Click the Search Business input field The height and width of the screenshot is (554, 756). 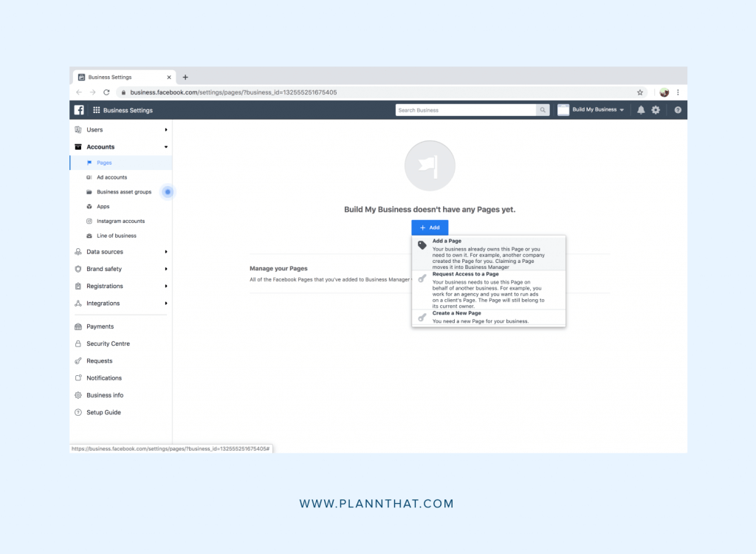467,110
